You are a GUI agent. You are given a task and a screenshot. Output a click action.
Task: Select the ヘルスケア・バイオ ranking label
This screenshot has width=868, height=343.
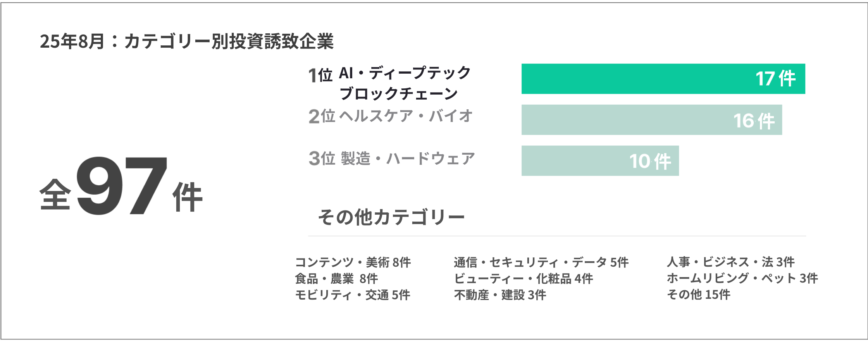click(406, 116)
